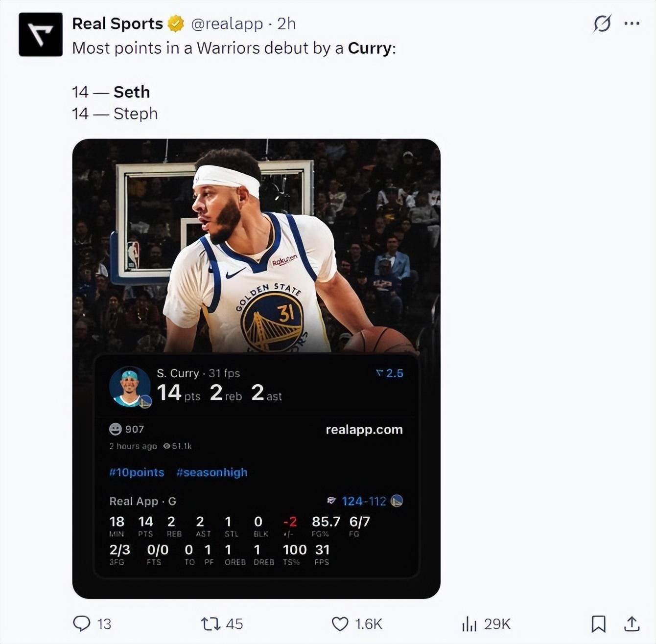Click the realapp.com text in the card
656x644 pixels.
click(x=364, y=429)
